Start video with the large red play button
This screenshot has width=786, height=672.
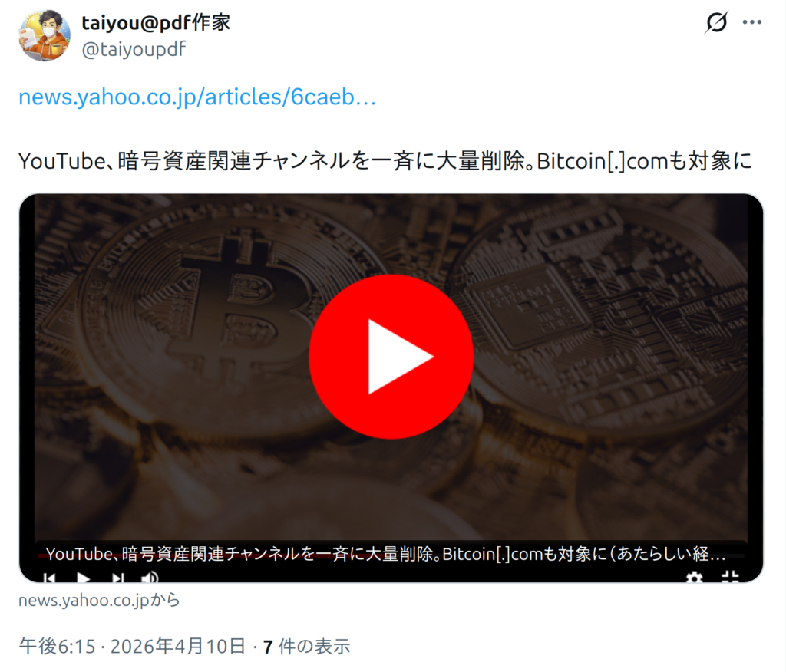click(x=391, y=357)
